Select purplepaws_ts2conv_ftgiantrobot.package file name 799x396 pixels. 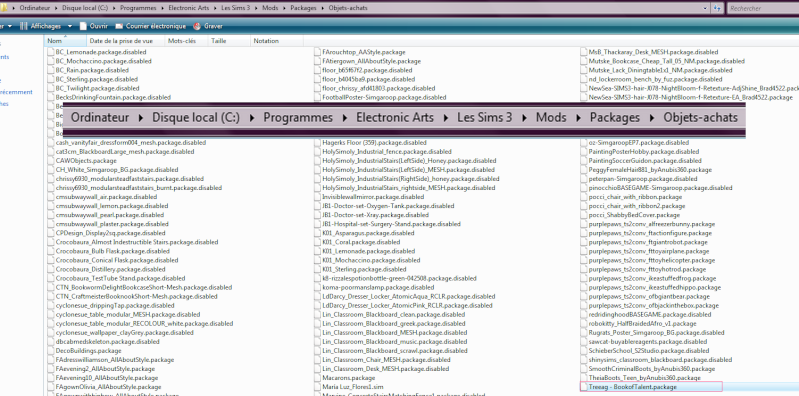648,242
